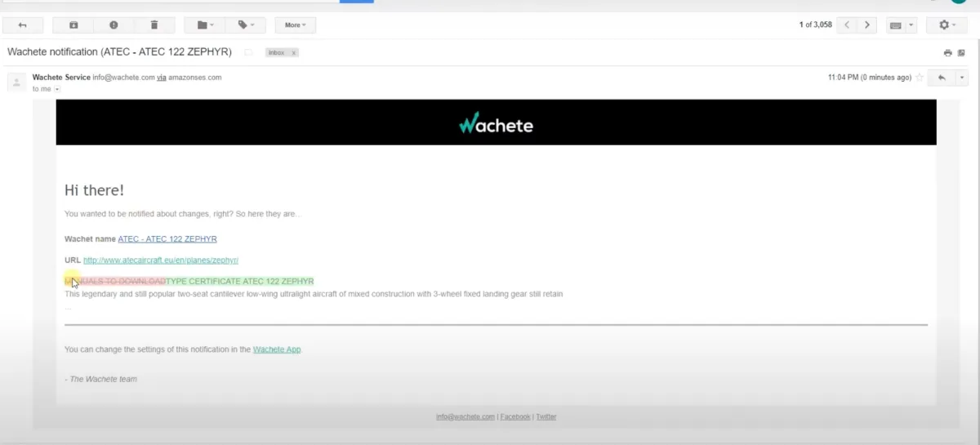
Task: Click the '1 of 3,058' message counter
Action: [815, 25]
